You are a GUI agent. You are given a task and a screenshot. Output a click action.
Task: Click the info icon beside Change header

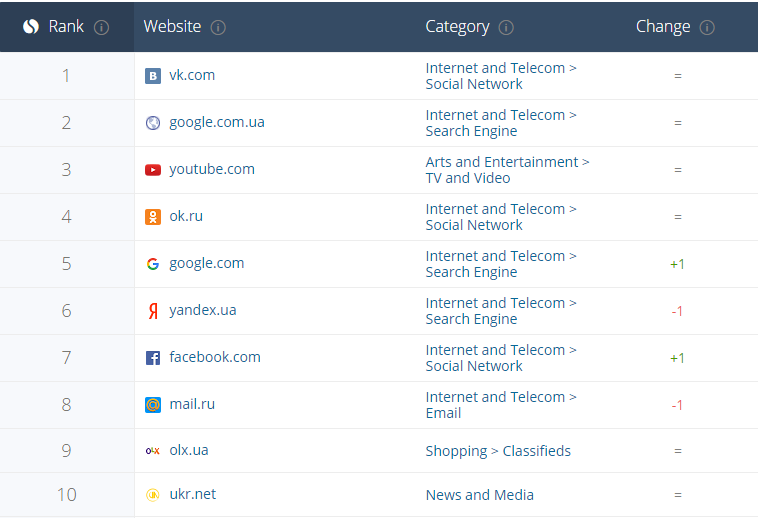point(707,28)
